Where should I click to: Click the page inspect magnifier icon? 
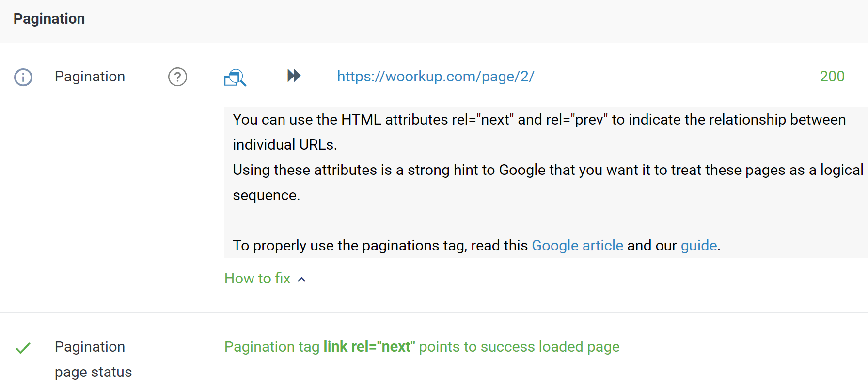(x=235, y=78)
